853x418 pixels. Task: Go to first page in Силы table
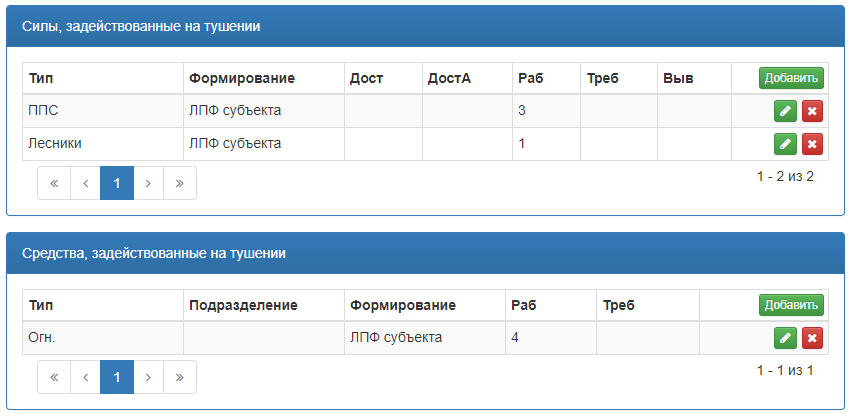click(x=54, y=183)
